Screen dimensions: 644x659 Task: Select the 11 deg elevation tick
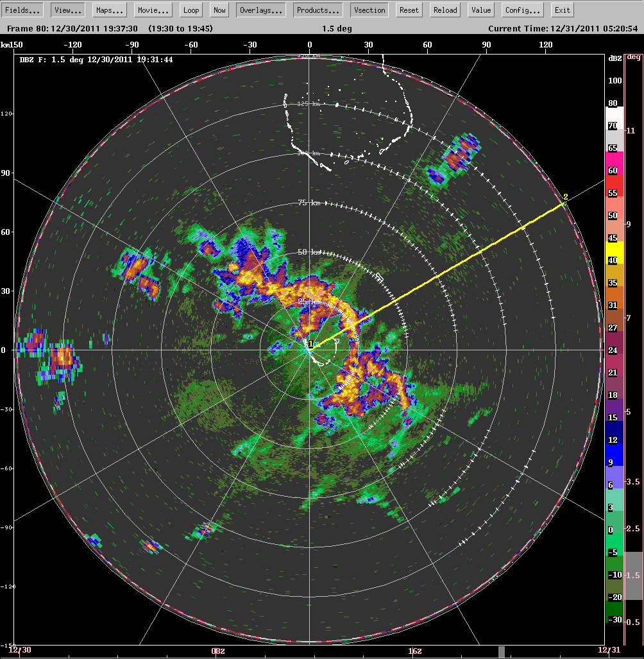click(631, 131)
